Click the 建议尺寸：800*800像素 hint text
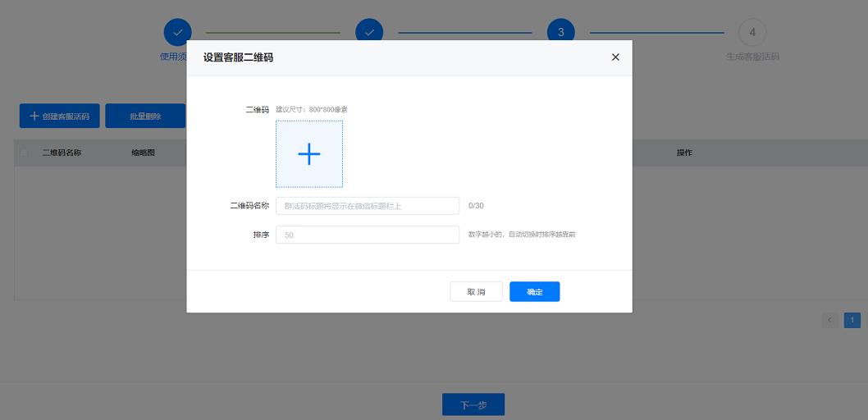 312,110
